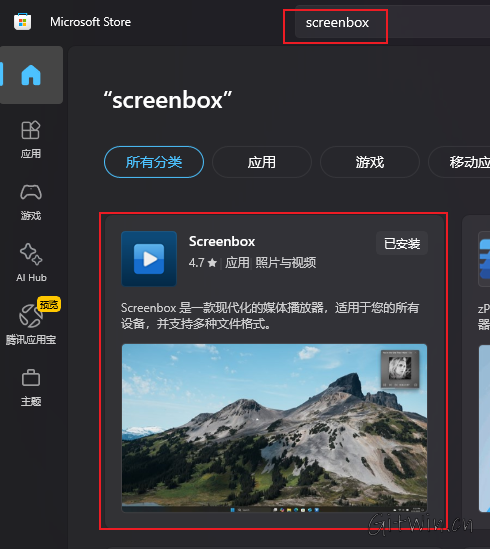Screen dimensions: 490x549
Task: Click the Screenbox app icon
Action: (149, 259)
